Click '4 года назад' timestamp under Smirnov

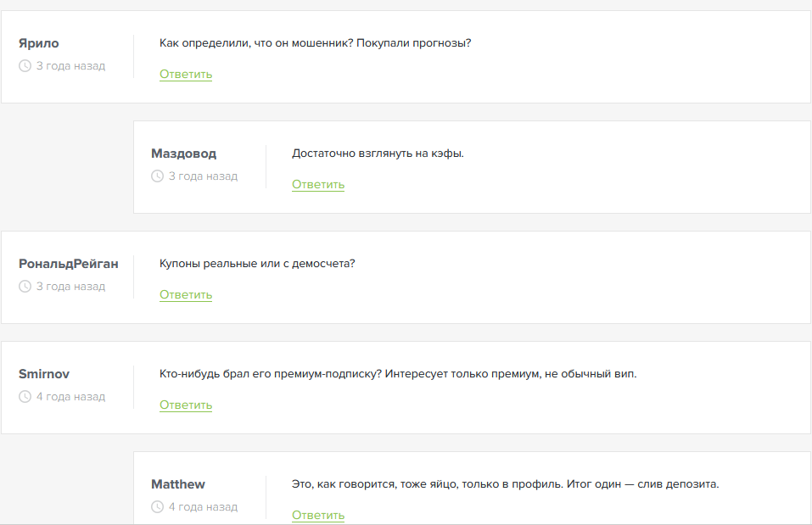(x=70, y=397)
